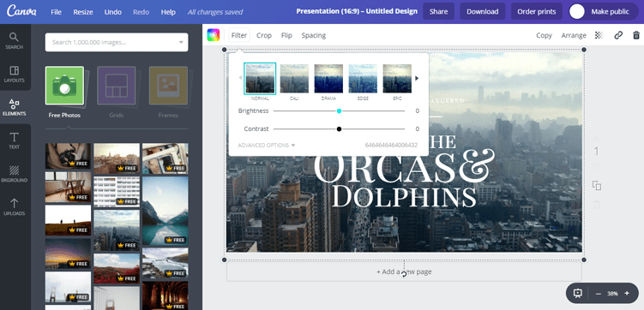Open the Help menu
The image size is (644, 310).
[x=168, y=12]
